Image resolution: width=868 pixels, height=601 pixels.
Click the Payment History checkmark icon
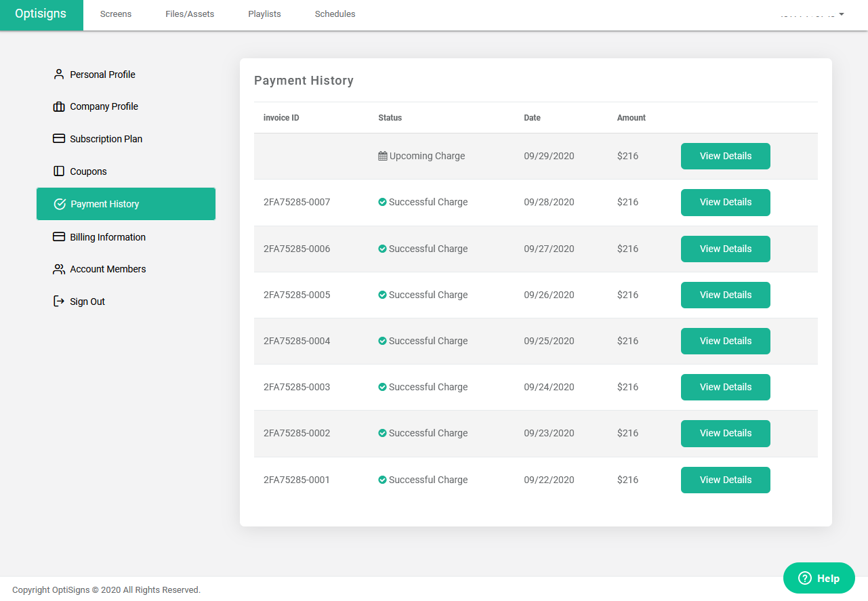60,204
